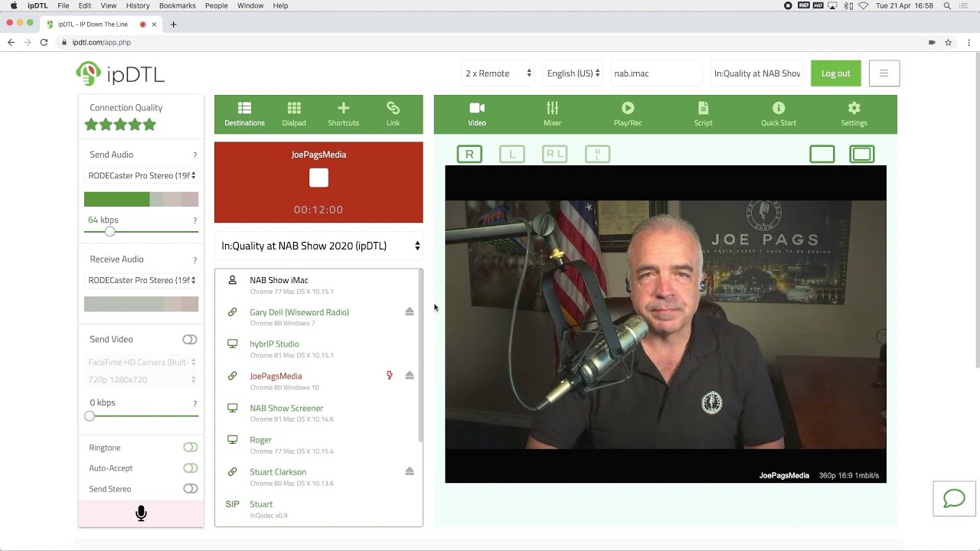
Task: Click the ipDTL logo
Action: (120, 73)
